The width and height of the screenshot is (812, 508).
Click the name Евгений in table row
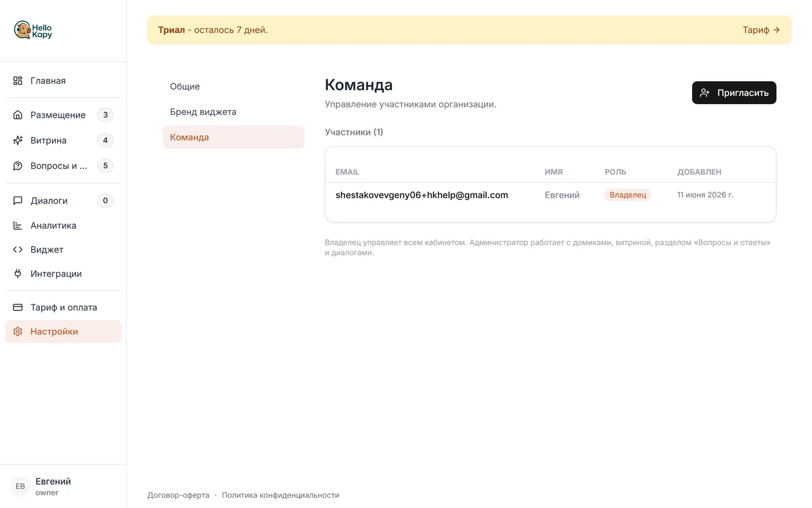(562, 195)
